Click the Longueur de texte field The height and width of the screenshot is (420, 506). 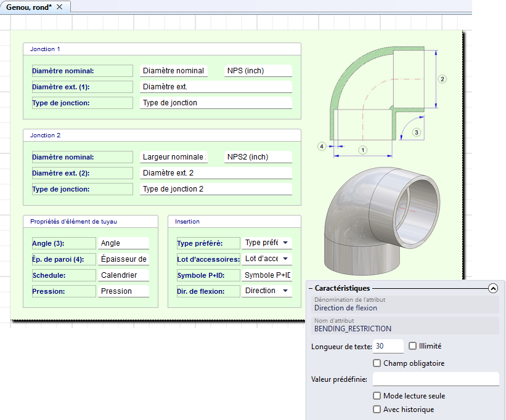tap(388, 347)
